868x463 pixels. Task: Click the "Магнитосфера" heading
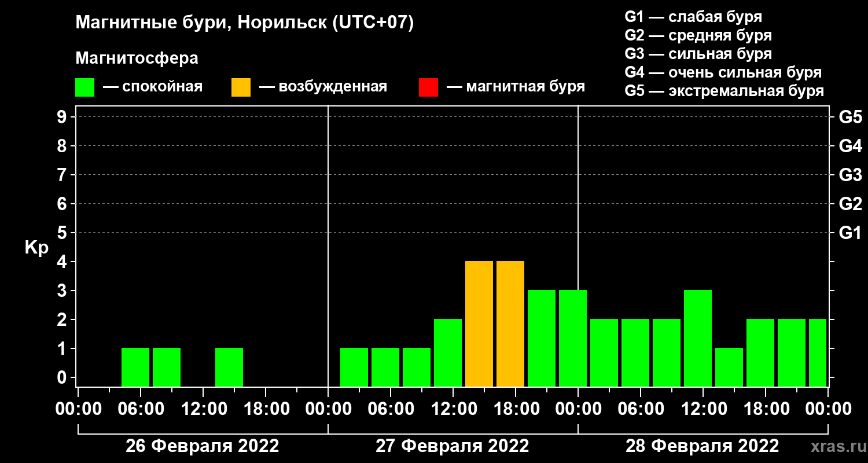(137, 58)
